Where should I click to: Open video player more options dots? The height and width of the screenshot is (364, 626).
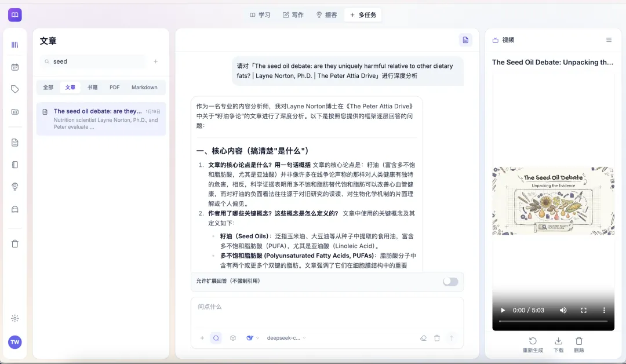604,310
